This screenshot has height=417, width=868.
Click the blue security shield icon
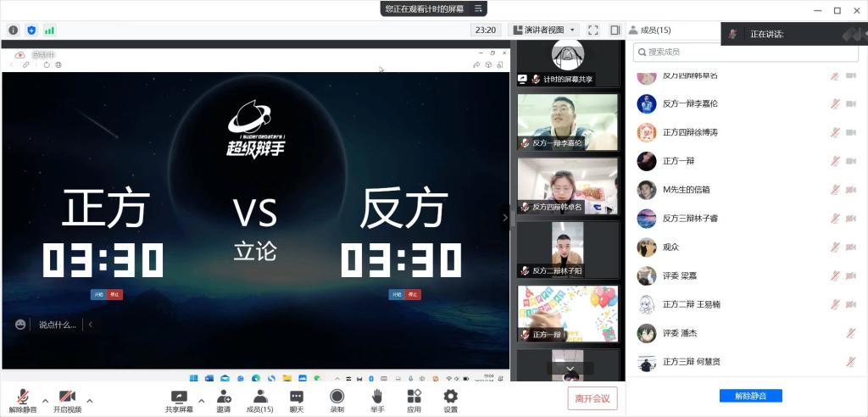point(31,31)
